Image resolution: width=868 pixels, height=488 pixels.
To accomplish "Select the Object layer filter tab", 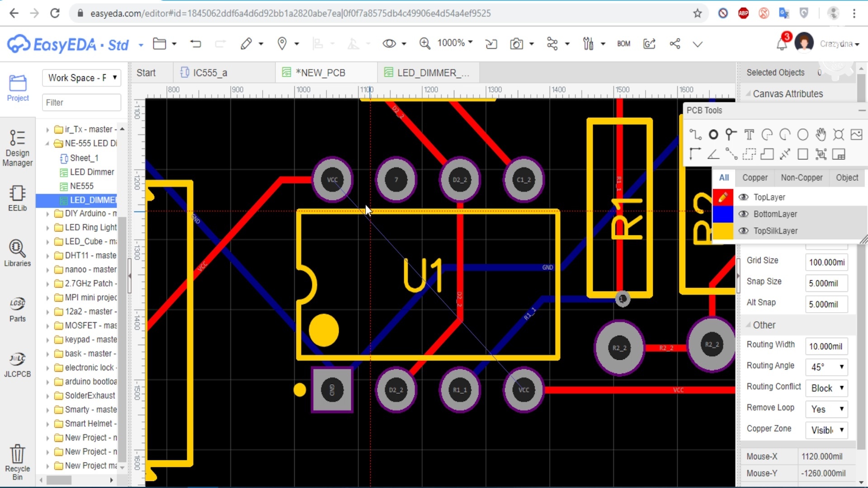I will [x=847, y=178].
